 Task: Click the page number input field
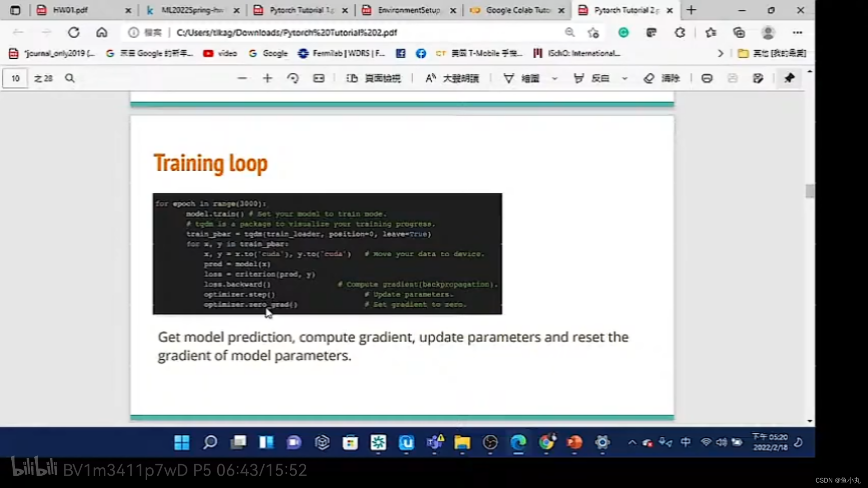point(15,78)
